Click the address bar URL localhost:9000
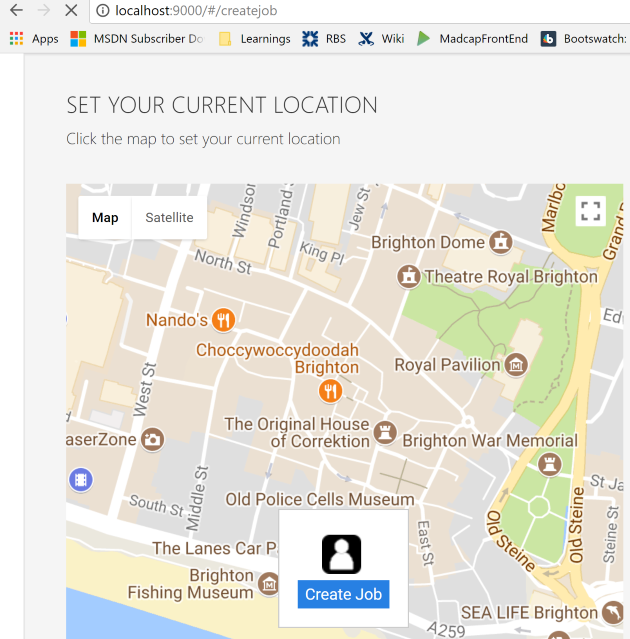 tap(196, 10)
